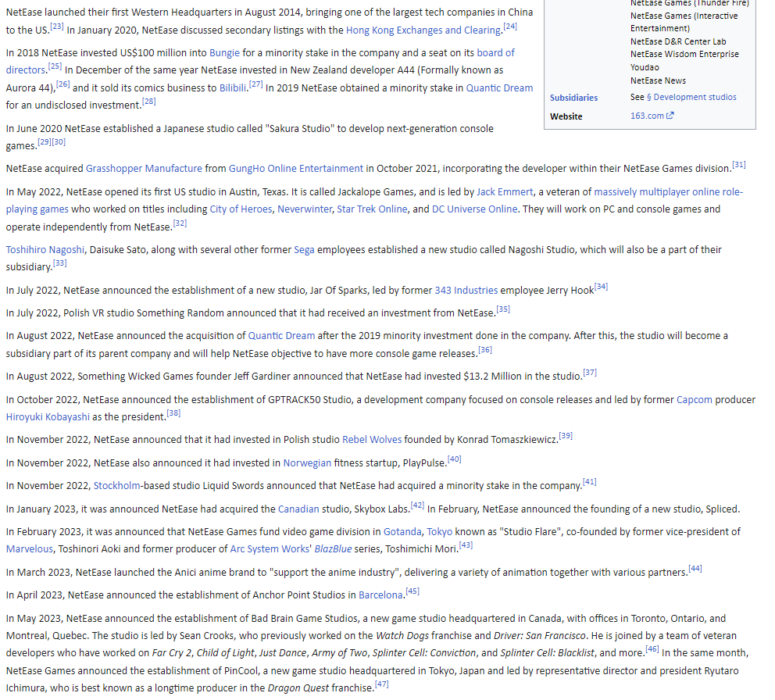
Task: Open the City of Heroes link
Action: coord(241,209)
